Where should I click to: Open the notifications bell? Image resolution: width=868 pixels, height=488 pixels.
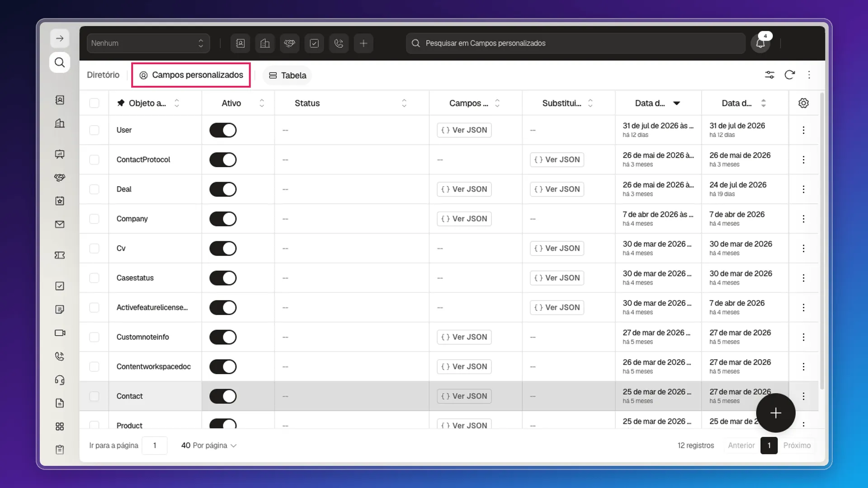click(760, 43)
